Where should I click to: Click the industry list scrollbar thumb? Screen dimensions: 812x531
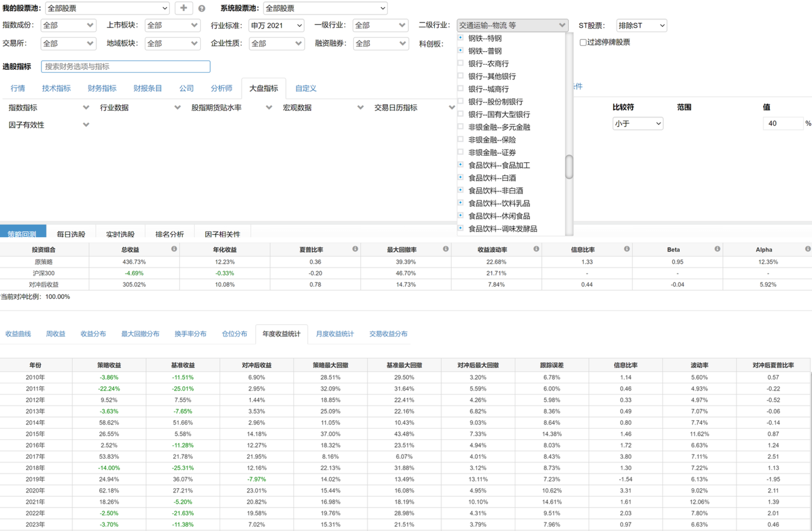(569, 167)
